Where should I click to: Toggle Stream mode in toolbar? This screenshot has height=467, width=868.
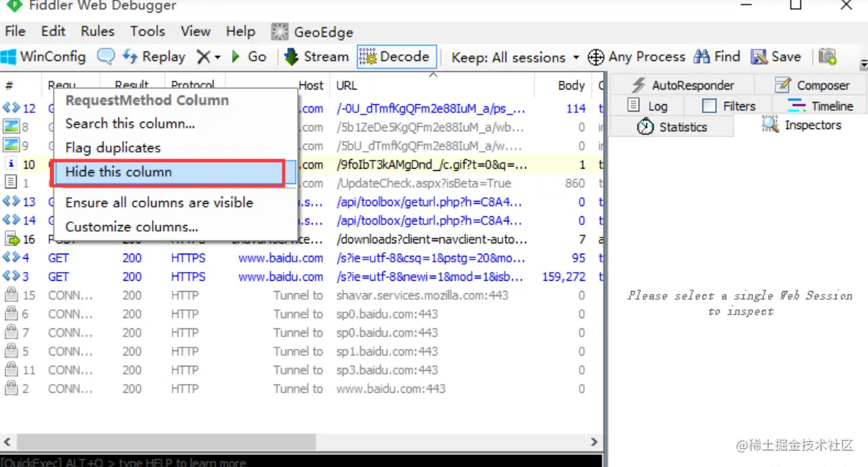316,56
